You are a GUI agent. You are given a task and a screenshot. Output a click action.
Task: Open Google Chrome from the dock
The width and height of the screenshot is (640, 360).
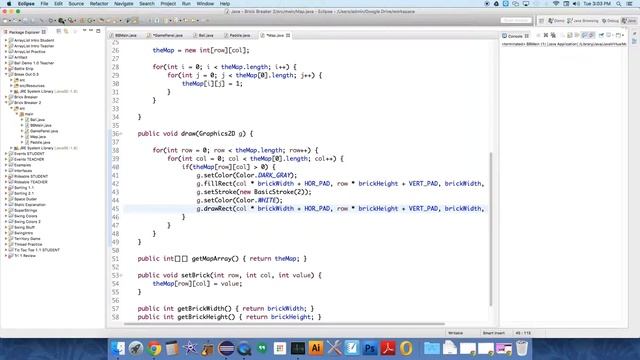tap(155, 349)
